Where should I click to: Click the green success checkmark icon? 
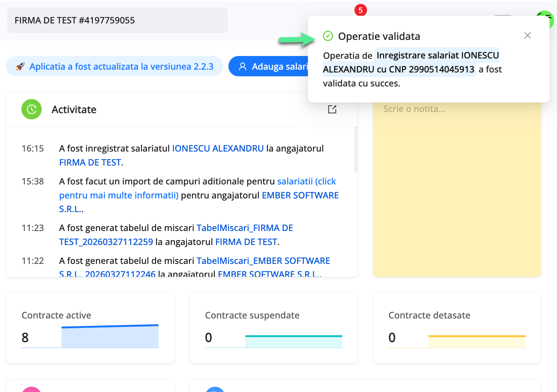(328, 36)
